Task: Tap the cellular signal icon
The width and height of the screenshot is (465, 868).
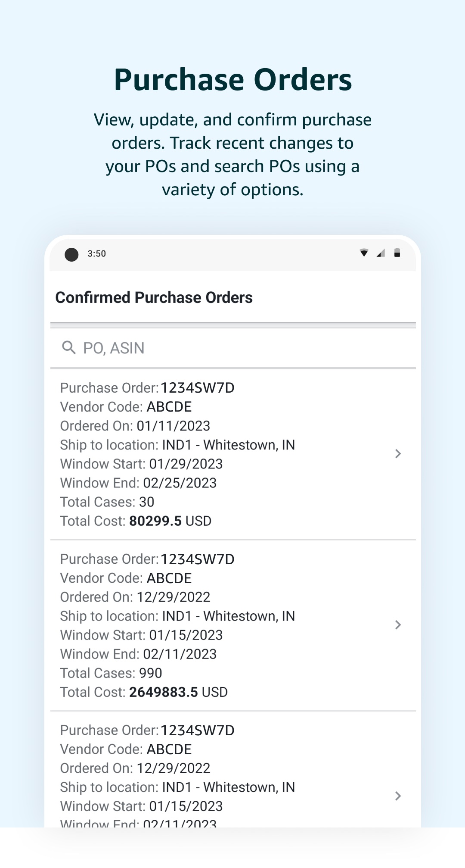Action: [x=381, y=253]
